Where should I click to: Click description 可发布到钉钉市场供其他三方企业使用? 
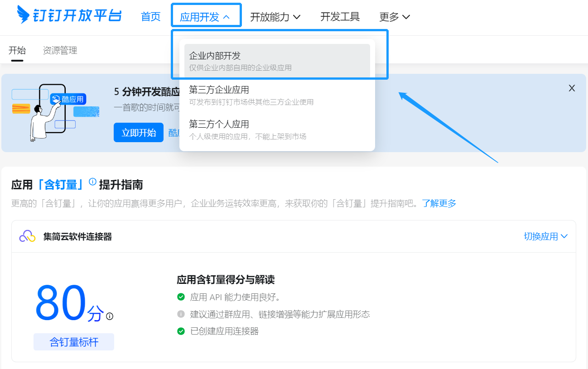click(x=251, y=102)
